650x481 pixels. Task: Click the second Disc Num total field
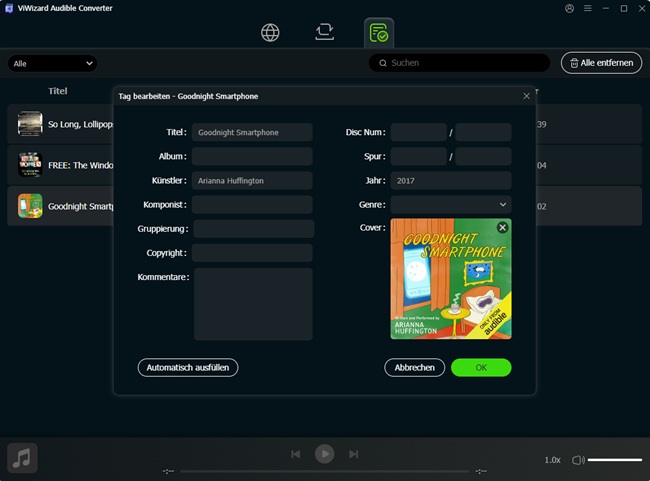click(x=483, y=132)
